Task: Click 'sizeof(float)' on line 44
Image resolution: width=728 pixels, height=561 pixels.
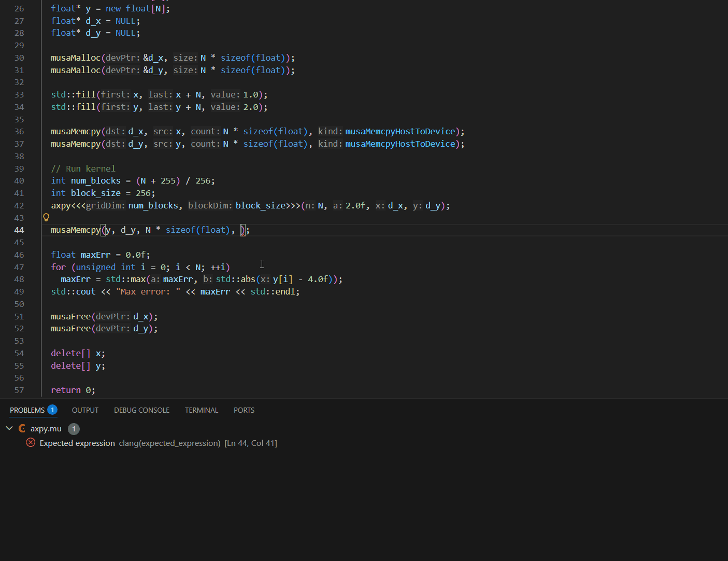Action: tap(198, 230)
